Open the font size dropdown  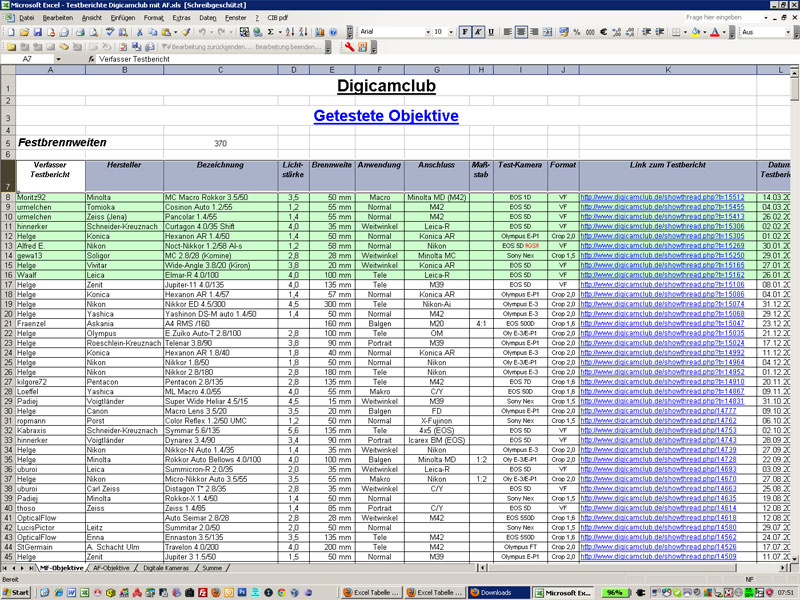point(451,32)
